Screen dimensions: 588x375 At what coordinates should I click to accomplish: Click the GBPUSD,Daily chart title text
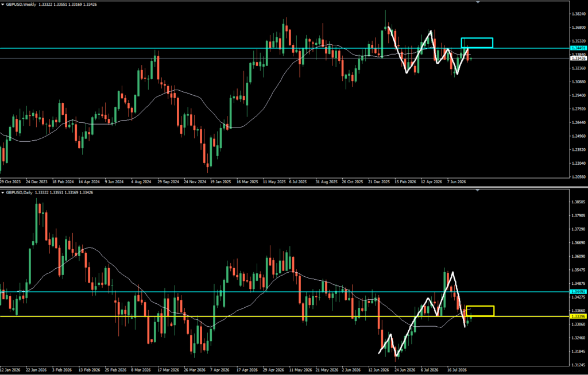coord(19,192)
